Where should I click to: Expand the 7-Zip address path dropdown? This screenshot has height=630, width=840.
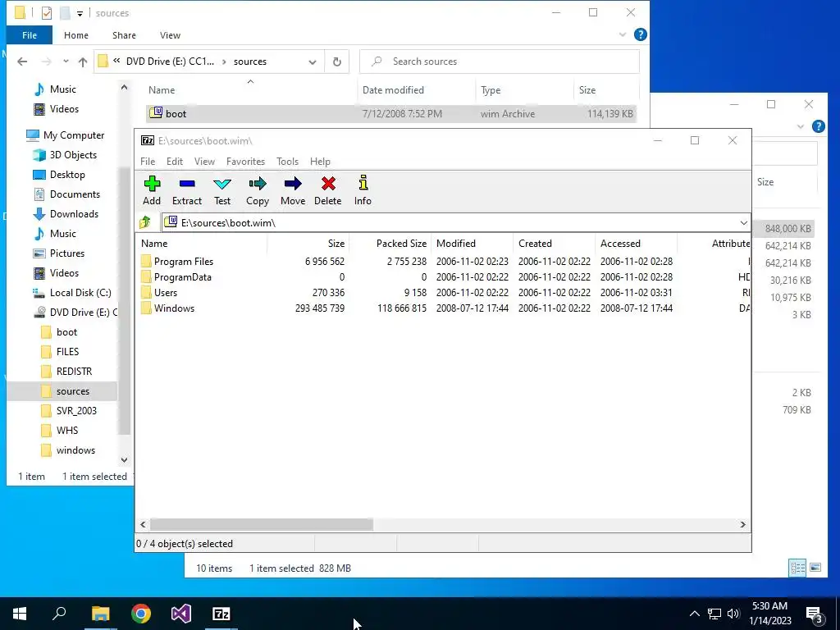pyautogui.click(x=743, y=223)
